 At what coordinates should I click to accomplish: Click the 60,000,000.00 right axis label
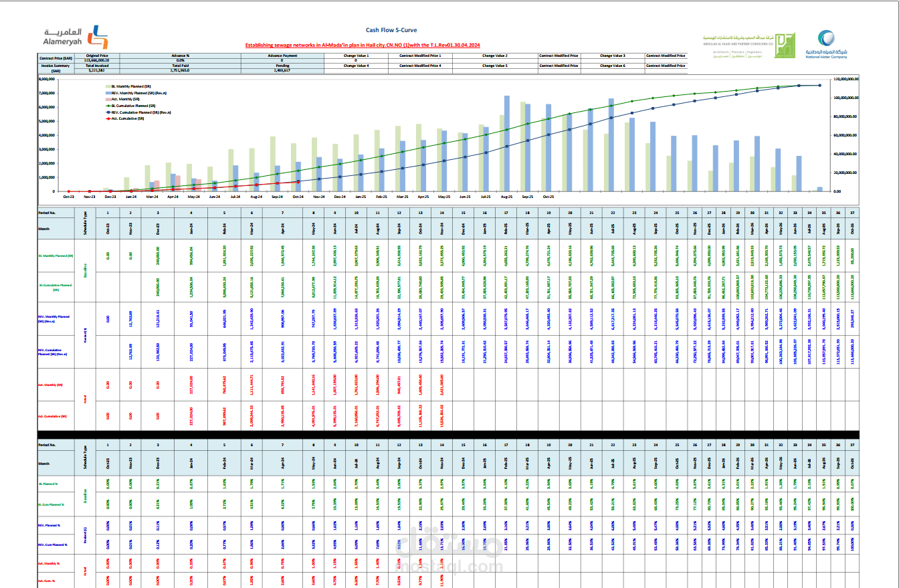click(843, 135)
